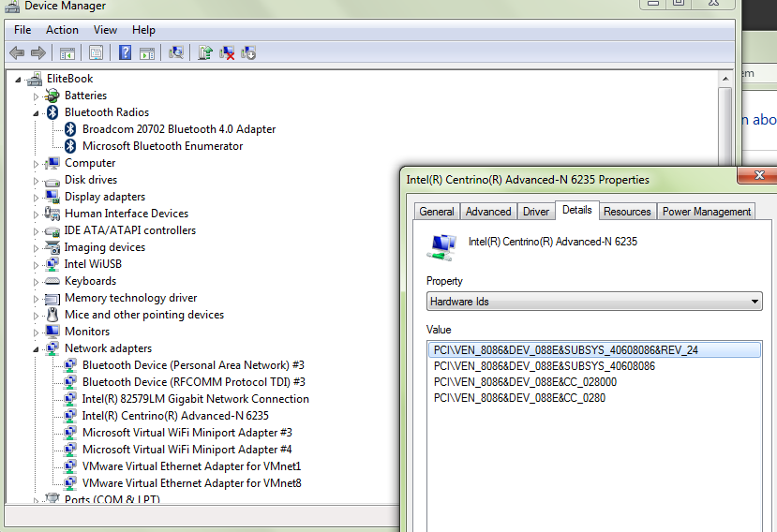Viewport: 777px width, 532px height.
Task: Select VMware Virtual Ethernet Adapter for VMnet8
Action: (192, 483)
